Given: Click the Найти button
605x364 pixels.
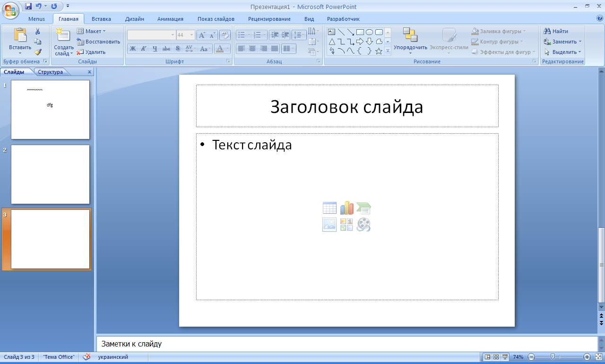Looking at the screenshot, I should click(x=556, y=31).
